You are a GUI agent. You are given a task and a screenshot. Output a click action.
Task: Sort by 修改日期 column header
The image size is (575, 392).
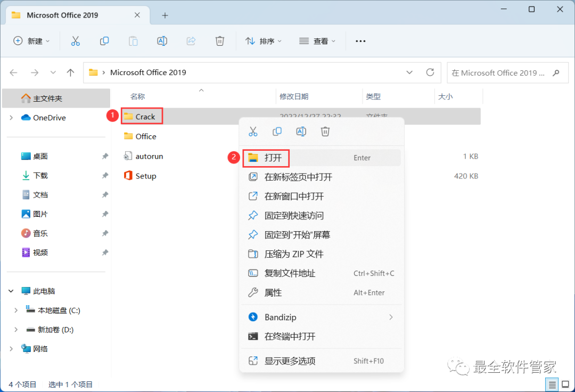click(294, 96)
